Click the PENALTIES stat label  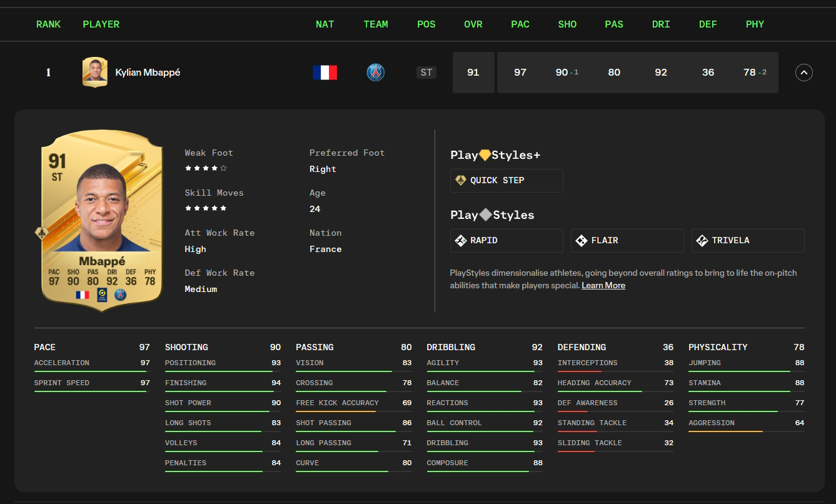point(186,463)
